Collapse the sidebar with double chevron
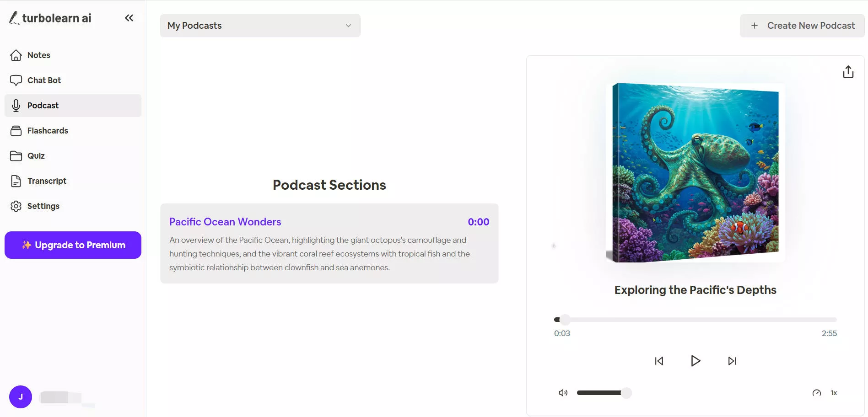This screenshot has width=868, height=417. pos(129,18)
